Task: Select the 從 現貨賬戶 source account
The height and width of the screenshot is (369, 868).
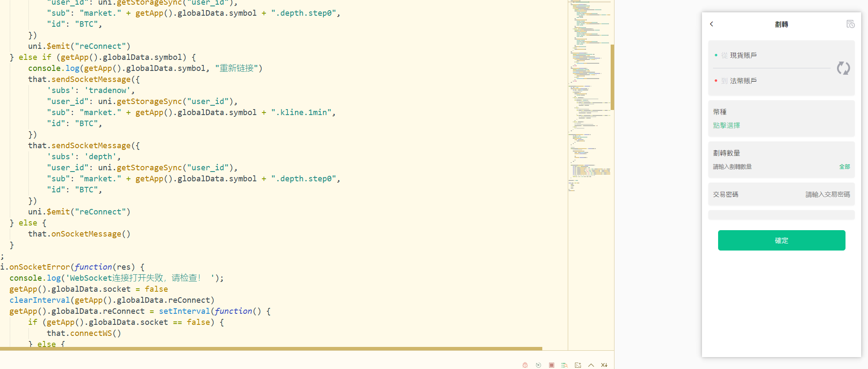Action: (743, 55)
